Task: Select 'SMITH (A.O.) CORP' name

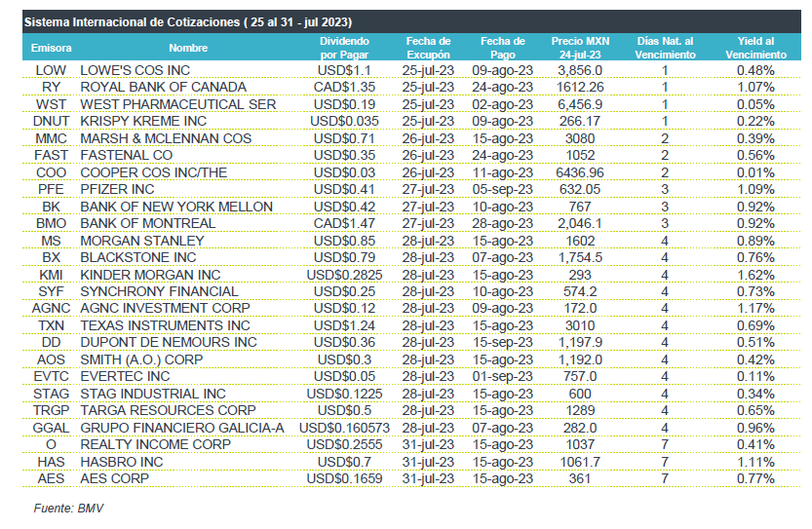Action: click(141, 360)
